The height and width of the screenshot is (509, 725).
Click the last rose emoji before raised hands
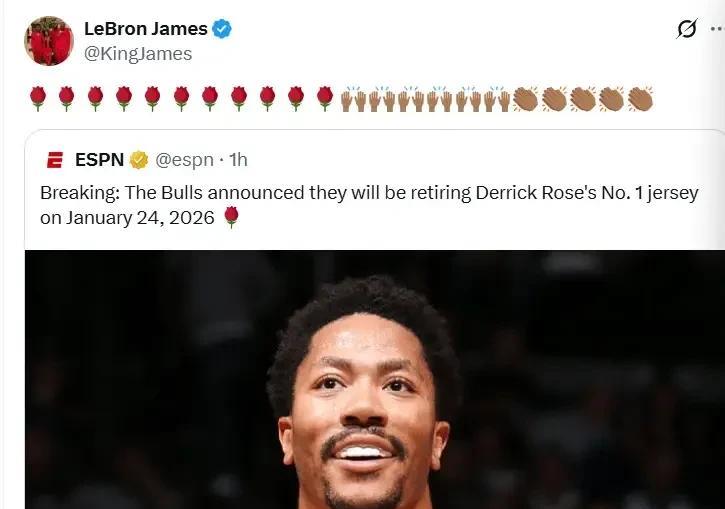(x=325, y=98)
